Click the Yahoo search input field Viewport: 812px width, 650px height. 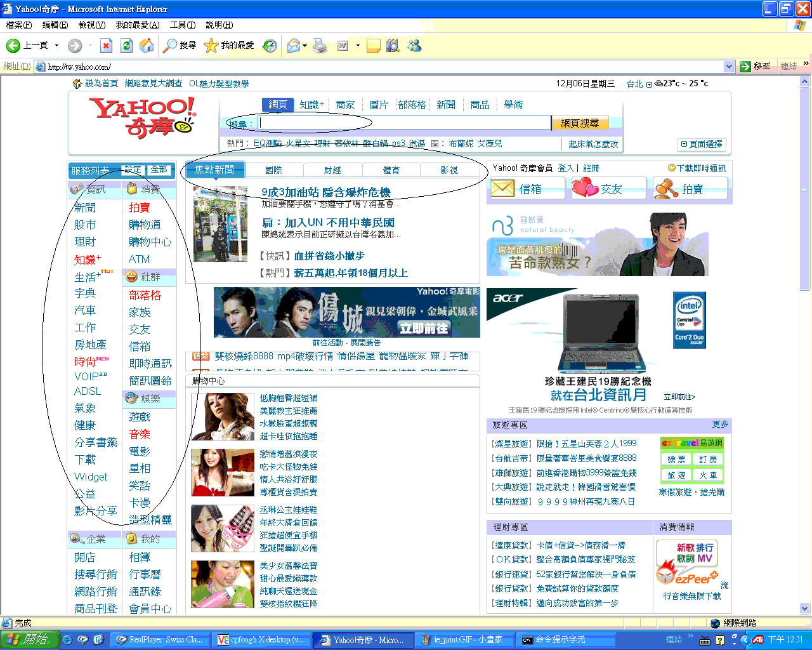pos(405,123)
